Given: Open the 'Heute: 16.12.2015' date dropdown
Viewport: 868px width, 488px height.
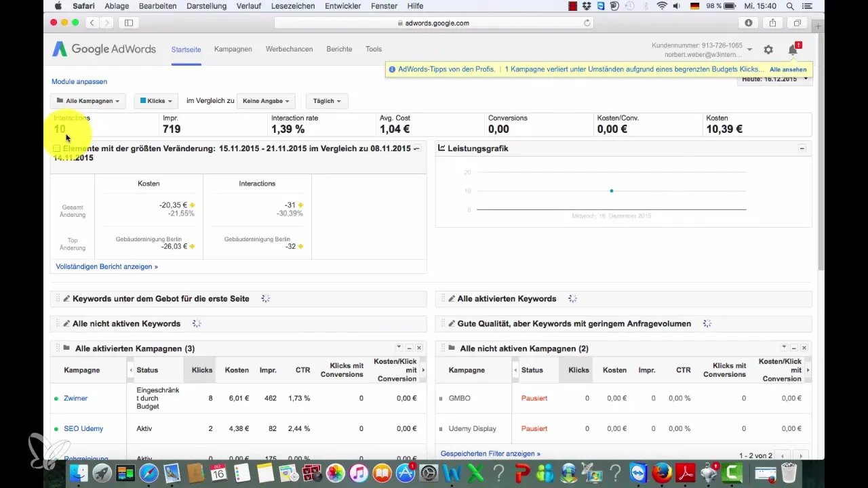Looking at the screenshot, I should click(x=775, y=79).
